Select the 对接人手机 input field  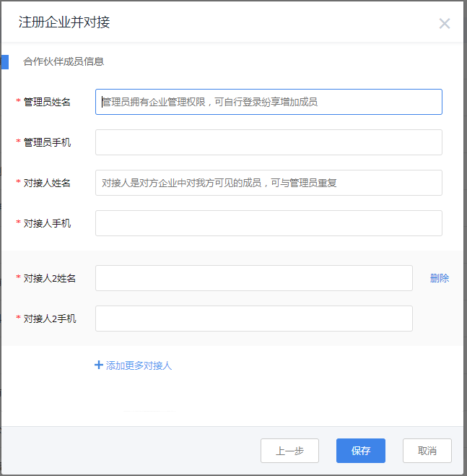269,223
